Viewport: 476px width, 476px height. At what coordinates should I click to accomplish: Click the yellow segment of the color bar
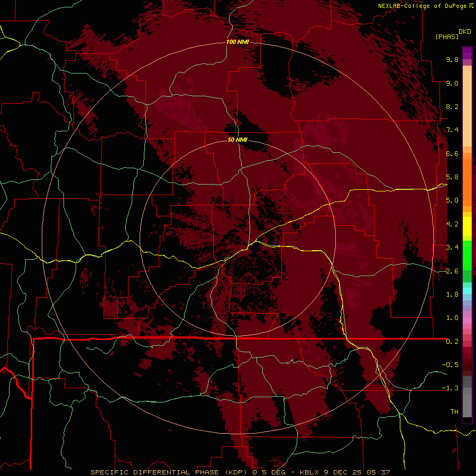467,226
